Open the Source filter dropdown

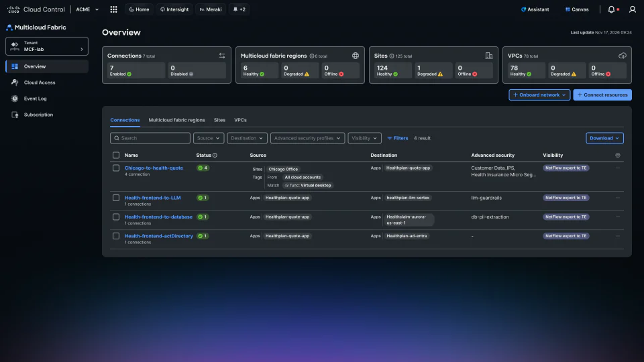[x=209, y=138]
